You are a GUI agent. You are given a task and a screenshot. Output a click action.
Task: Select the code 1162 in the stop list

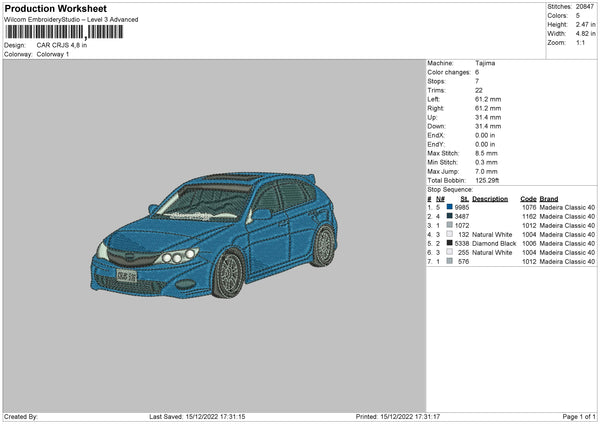click(x=529, y=217)
